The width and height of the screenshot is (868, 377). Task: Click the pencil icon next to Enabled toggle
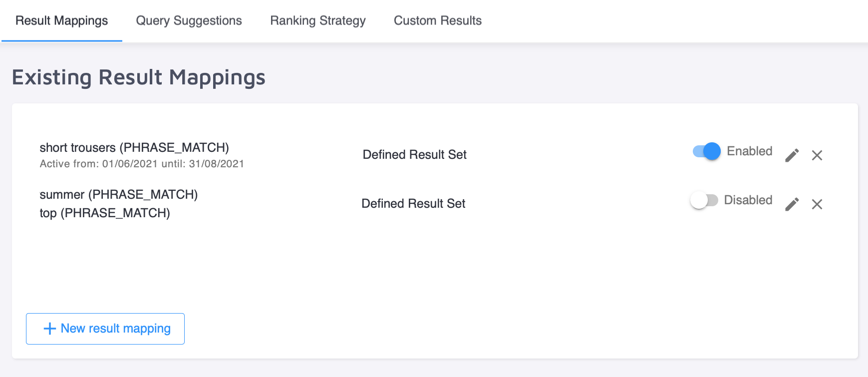click(792, 155)
